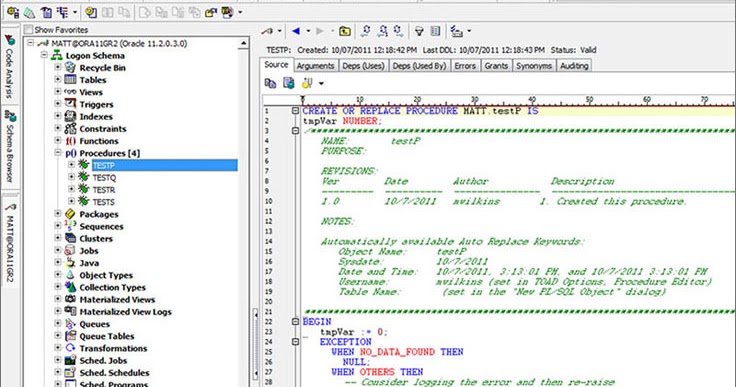The image size is (736, 387).
Task: Click the clipboard with arrow toolbar icon
Action: [46, 12]
